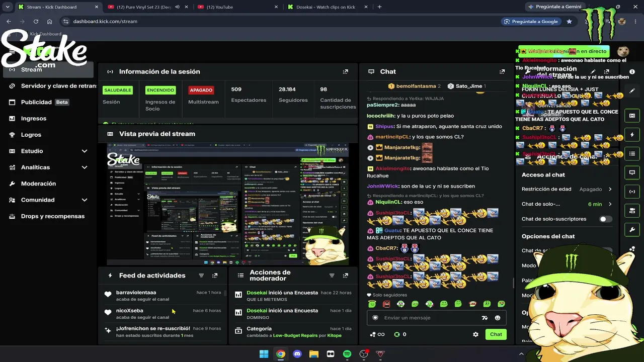This screenshot has width=644, height=362.
Task: Open the session info widget in right rail
Action: pyautogui.click(x=632, y=192)
